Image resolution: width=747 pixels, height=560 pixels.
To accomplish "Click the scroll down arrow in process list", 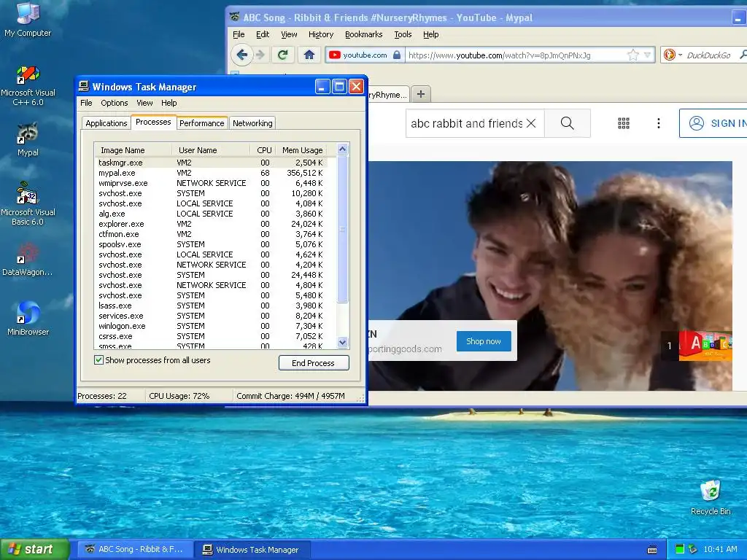I will click(343, 342).
